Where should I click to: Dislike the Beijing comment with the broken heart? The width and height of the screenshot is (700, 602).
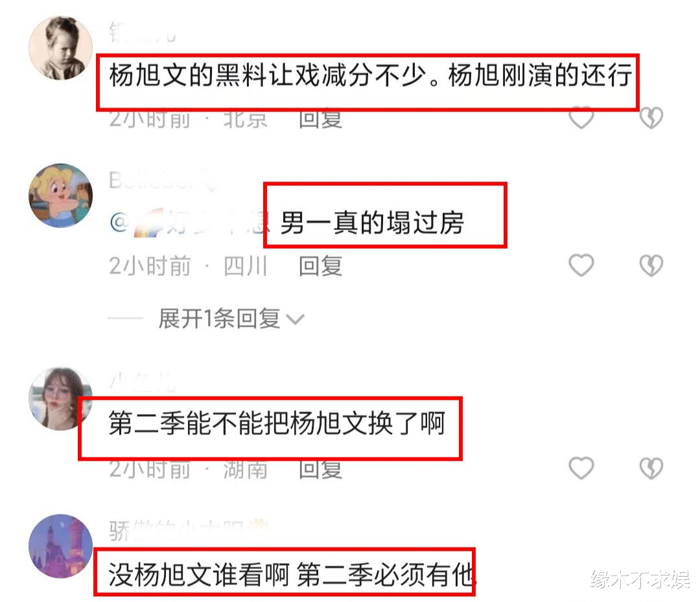click(651, 117)
